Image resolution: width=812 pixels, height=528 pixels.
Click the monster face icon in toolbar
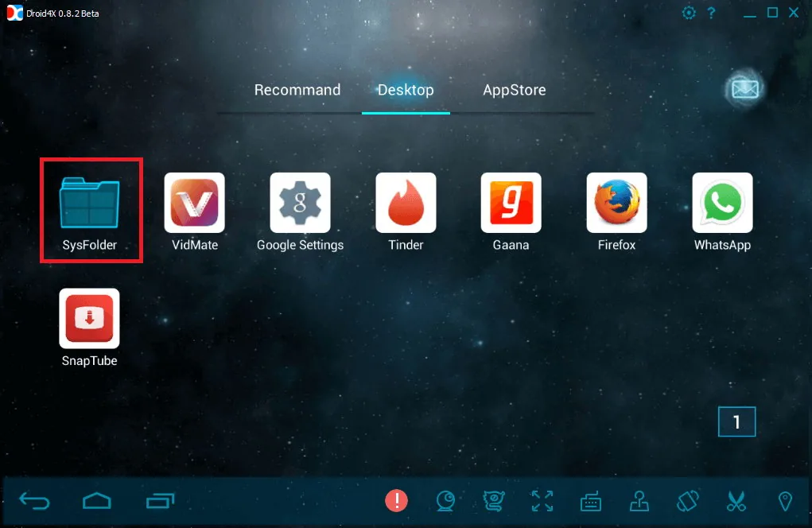point(494,501)
